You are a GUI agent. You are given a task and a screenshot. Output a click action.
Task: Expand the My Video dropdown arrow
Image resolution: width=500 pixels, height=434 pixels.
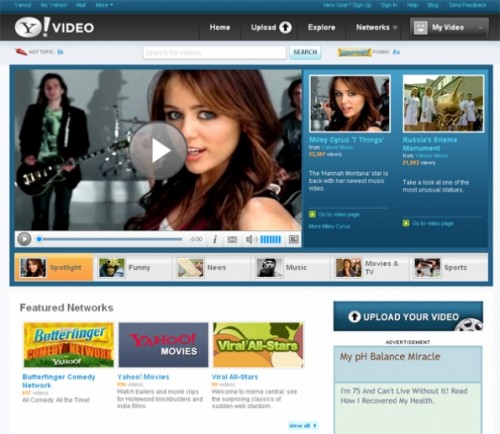(480, 28)
